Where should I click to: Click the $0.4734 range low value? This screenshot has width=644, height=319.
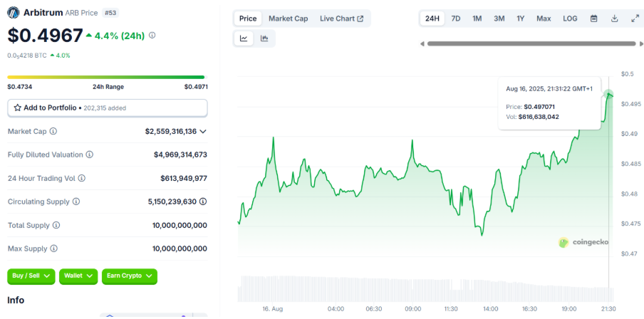20,87
